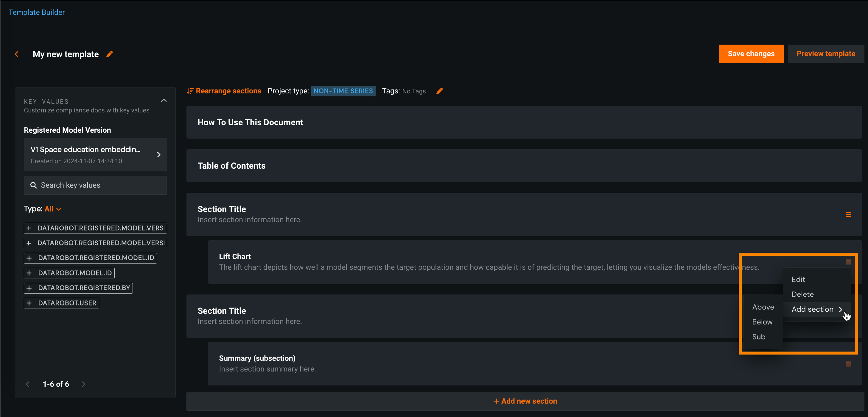Open the Type All filter dropdown
Viewport: 868px width, 417px height.
point(53,209)
